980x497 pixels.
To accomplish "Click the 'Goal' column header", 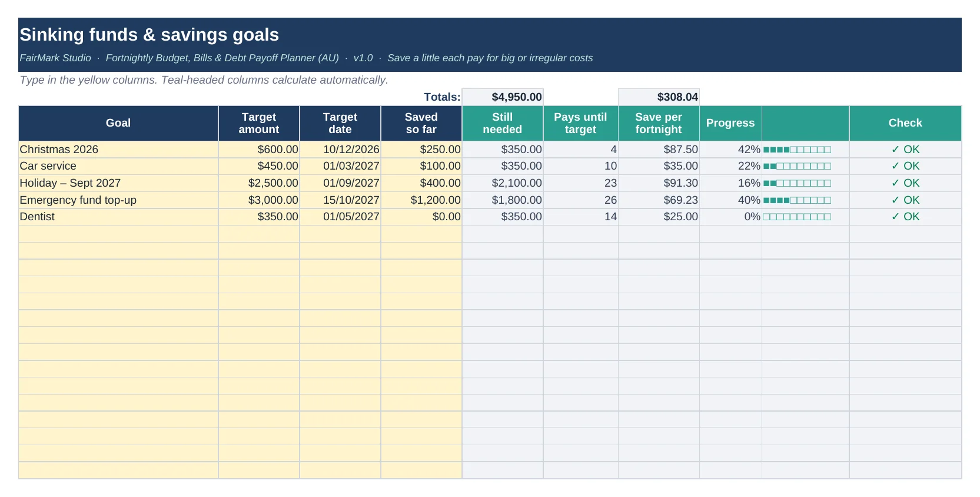I will (118, 123).
